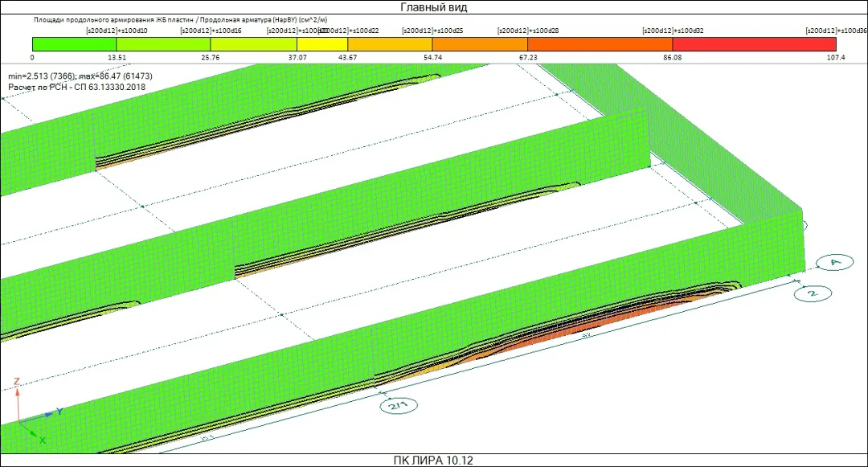Click the "ПК ЛИРА 10.12" footer label
868x467 pixels.
pos(433,461)
